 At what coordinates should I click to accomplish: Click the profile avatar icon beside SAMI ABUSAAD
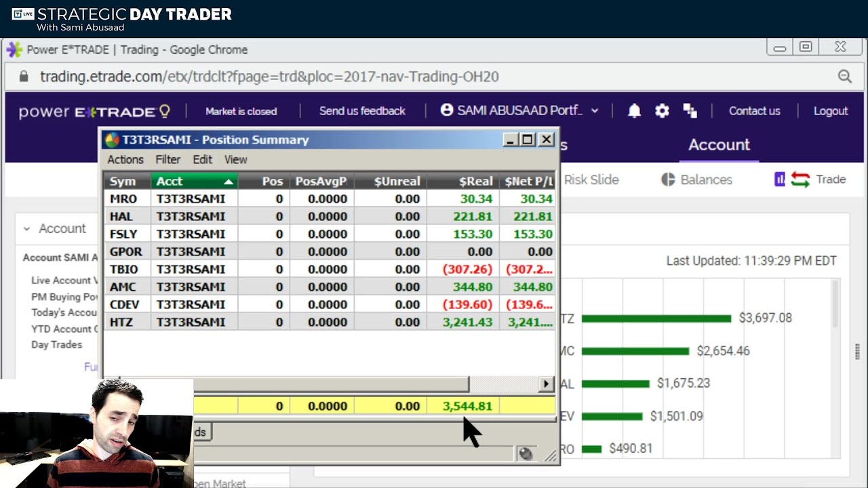[446, 110]
